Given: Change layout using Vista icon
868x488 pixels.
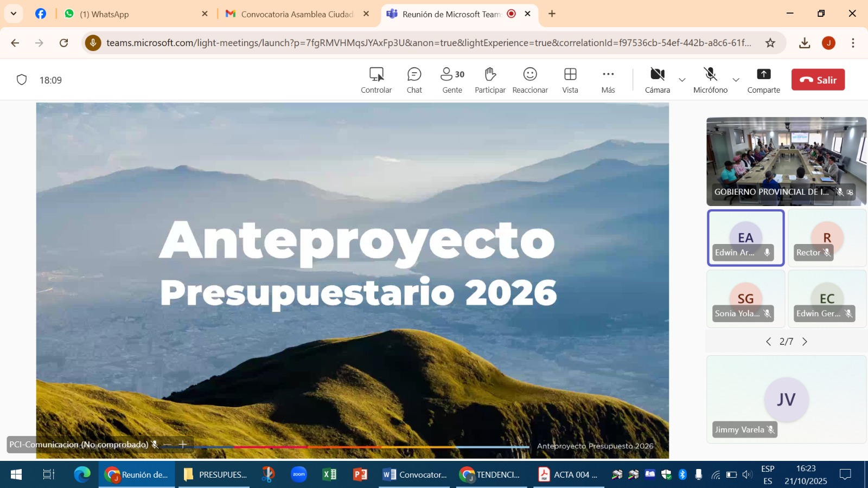Looking at the screenshot, I should pyautogui.click(x=570, y=80).
